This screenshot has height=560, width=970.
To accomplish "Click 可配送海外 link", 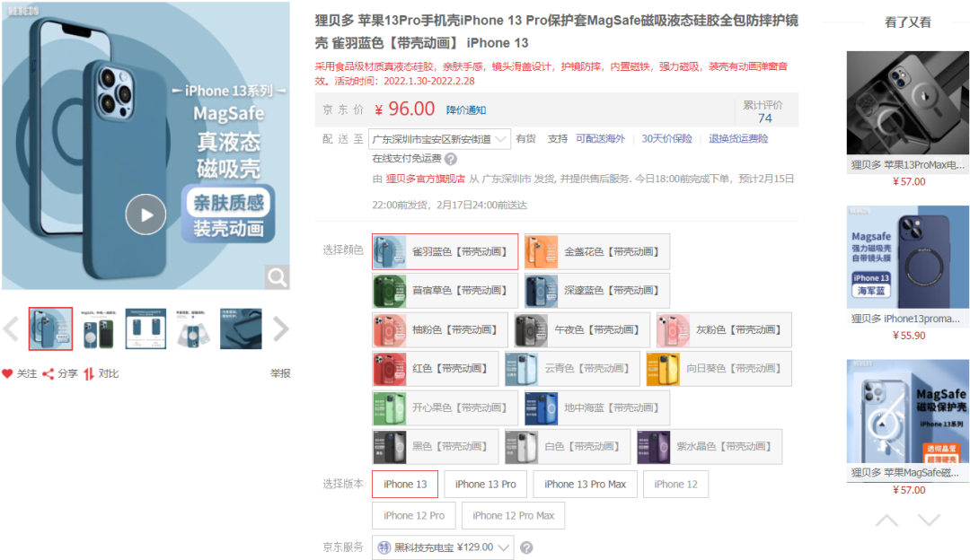I will [601, 138].
